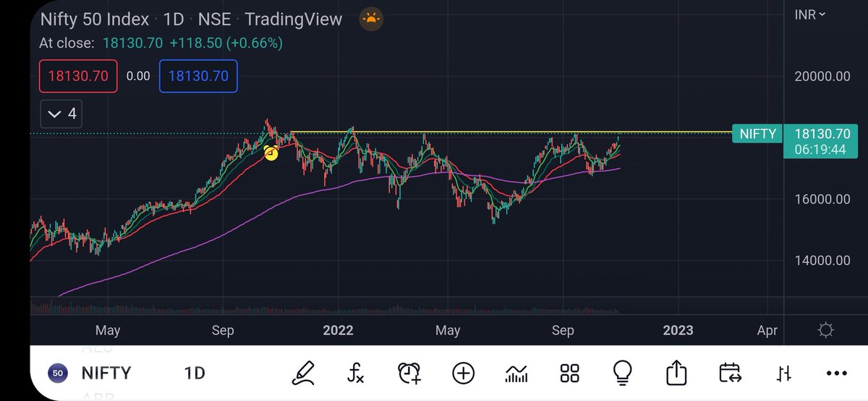This screenshot has width=868, height=401.
Task: Click the blue 18130.70 buy price box
Action: tap(198, 76)
